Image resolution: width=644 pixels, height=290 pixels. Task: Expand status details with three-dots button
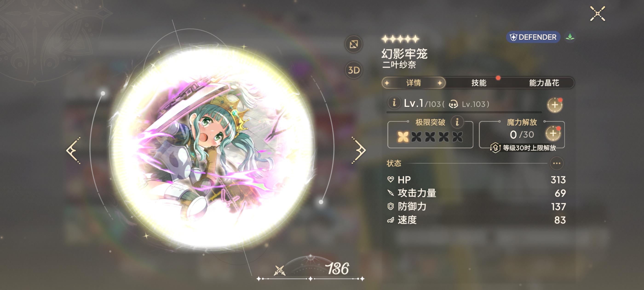coord(557,163)
